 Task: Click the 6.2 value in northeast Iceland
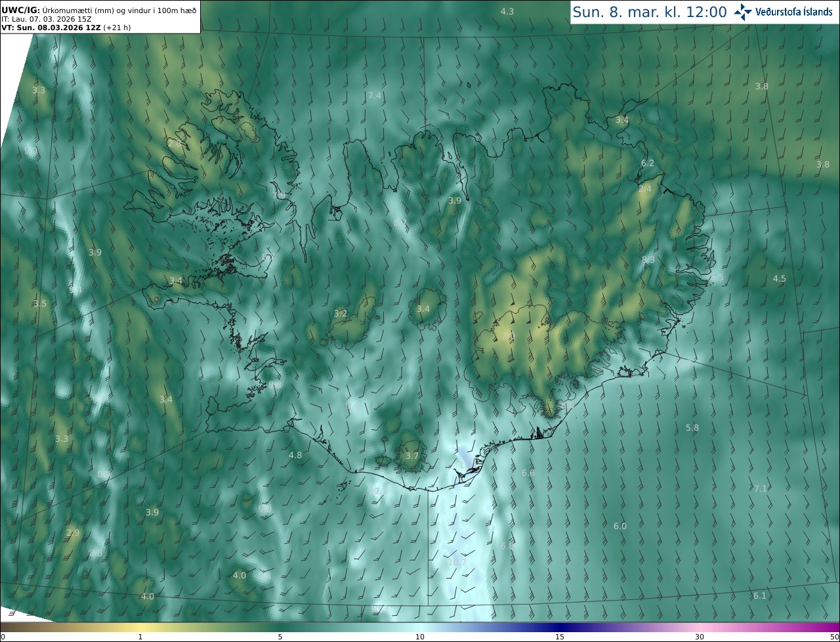(647, 163)
